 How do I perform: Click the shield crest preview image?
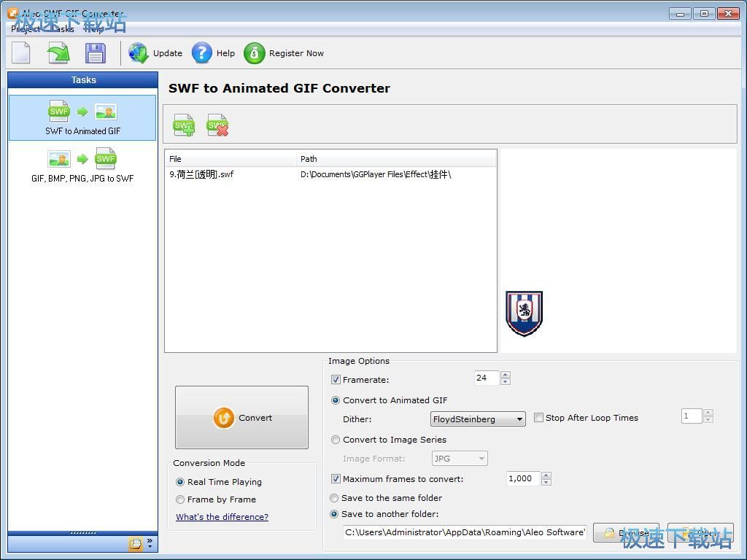(524, 314)
